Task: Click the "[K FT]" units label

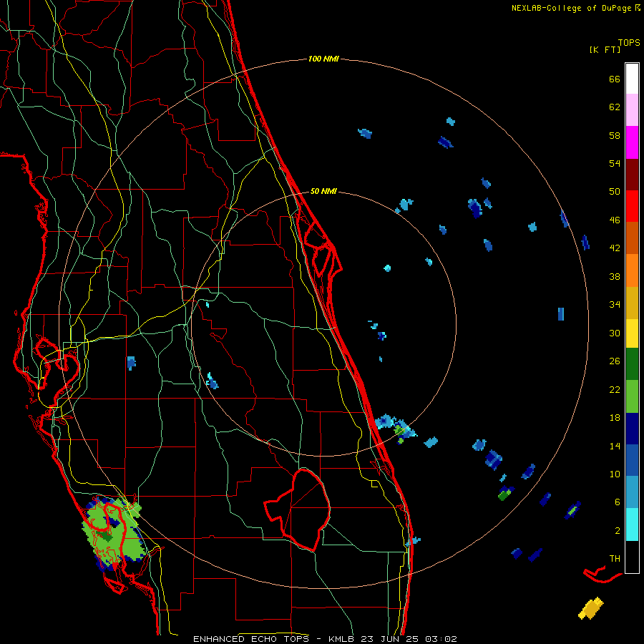Action: point(605,49)
